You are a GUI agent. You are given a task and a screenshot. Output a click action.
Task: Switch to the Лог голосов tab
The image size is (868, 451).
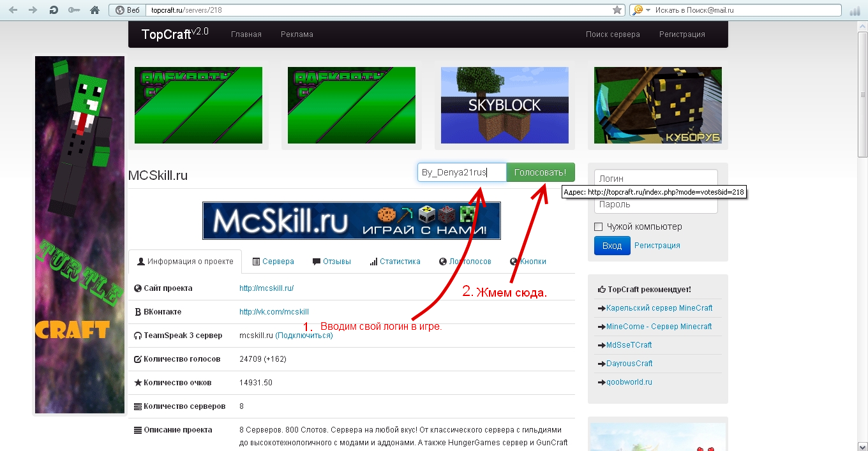pyautogui.click(x=465, y=262)
